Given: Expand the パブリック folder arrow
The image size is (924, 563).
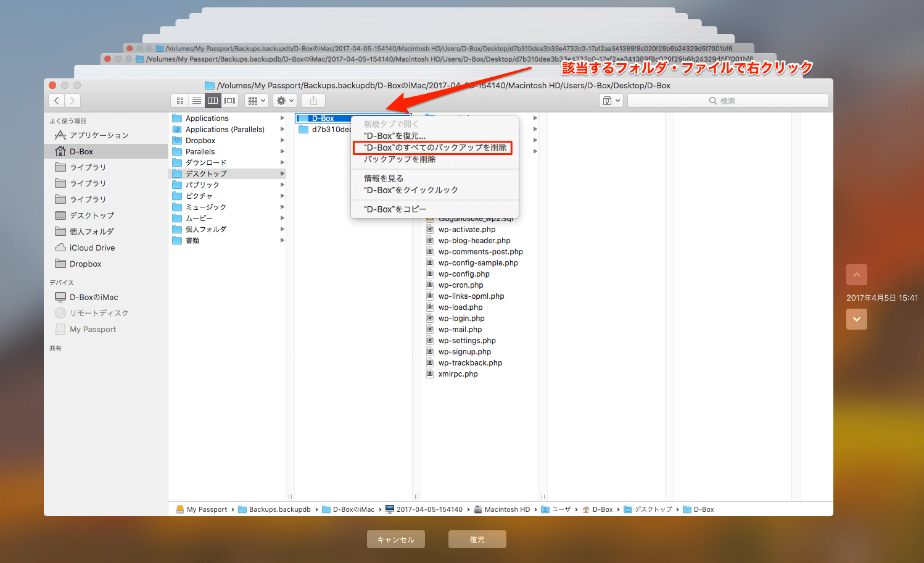Looking at the screenshot, I should [x=283, y=185].
